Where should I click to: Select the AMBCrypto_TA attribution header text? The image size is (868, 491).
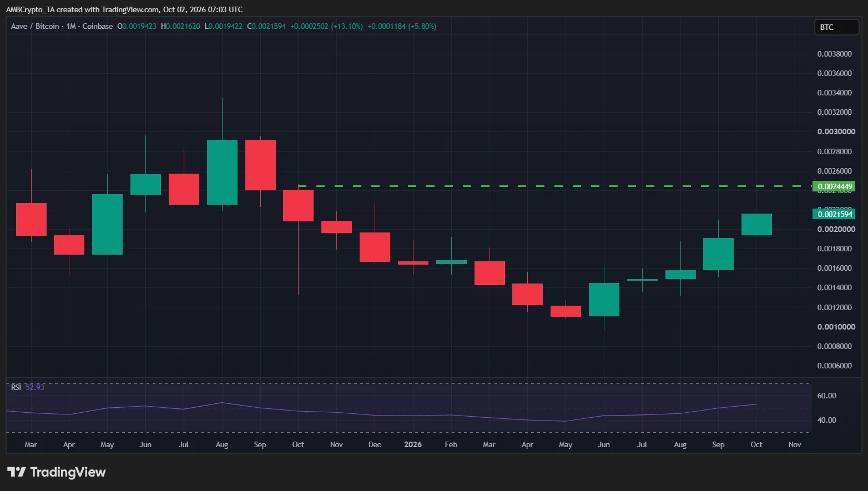(124, 9)
